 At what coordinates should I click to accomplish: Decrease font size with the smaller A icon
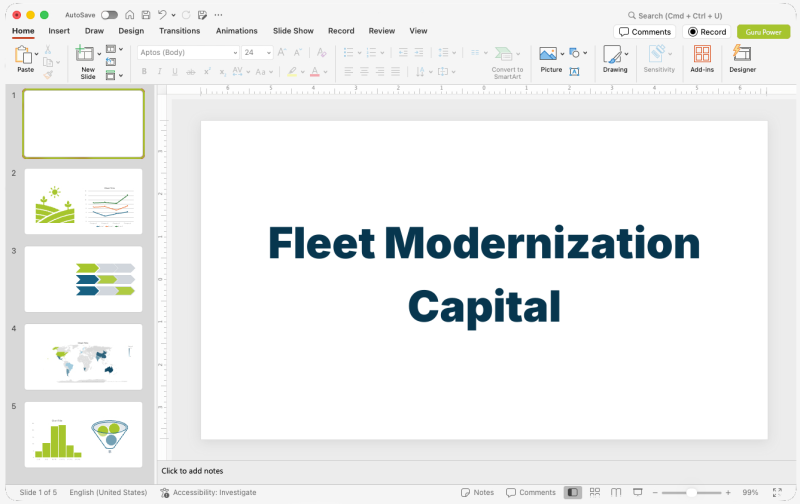point(298,52)
